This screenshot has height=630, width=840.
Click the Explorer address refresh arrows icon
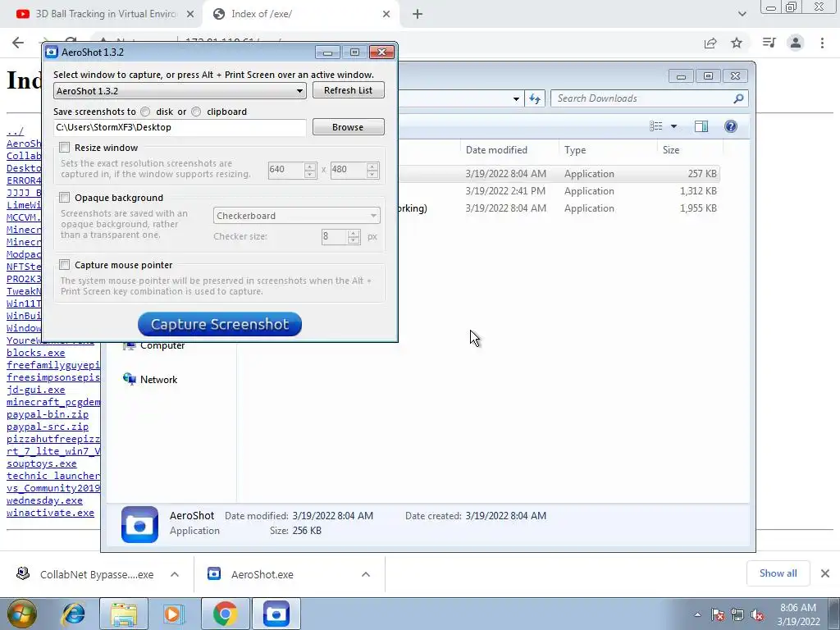click(535, 98)
